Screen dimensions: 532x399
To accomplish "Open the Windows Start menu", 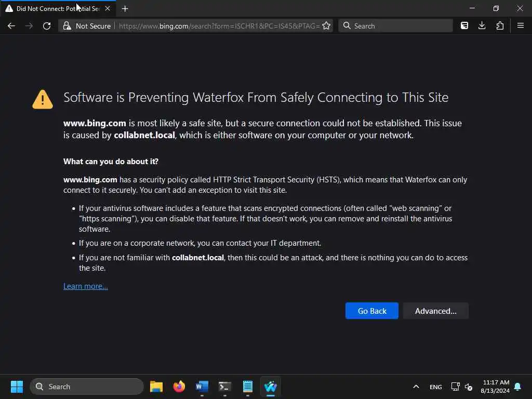I will coord(17,387).
